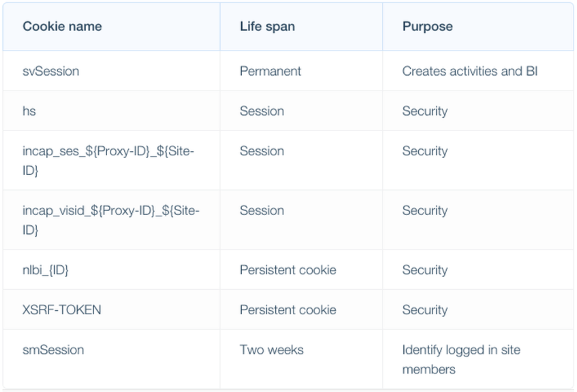Click the Purpose column header
The width and height of the screenshot is (577, 392).
point(427,26)
